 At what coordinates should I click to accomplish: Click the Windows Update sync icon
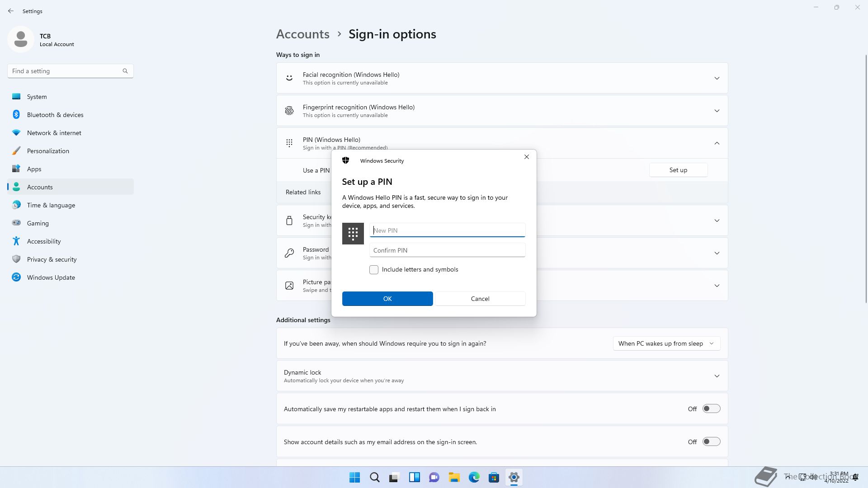[16, 277]
